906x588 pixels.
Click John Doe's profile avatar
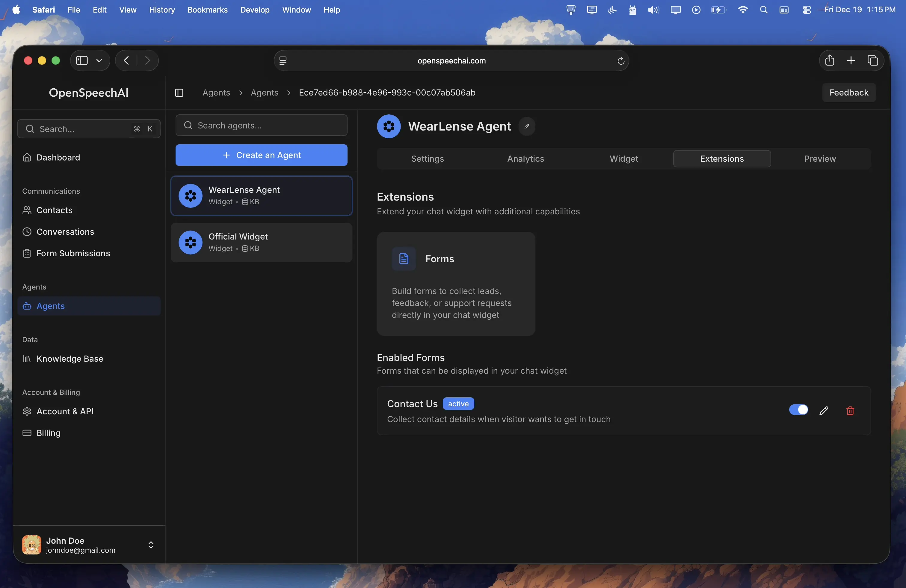pyautogui.click(x=31, y=545)
